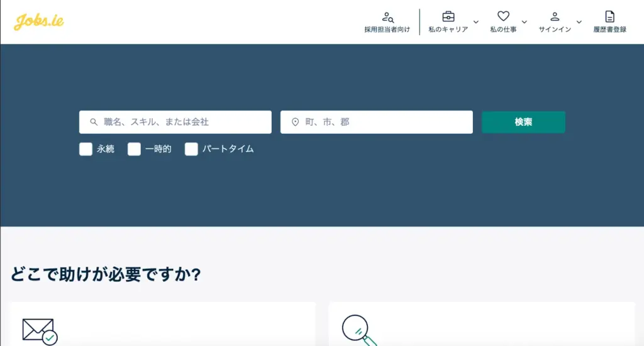Click the magnifying glass card icon
Viewport: 644px width, 346px height.
coord(359,330)
